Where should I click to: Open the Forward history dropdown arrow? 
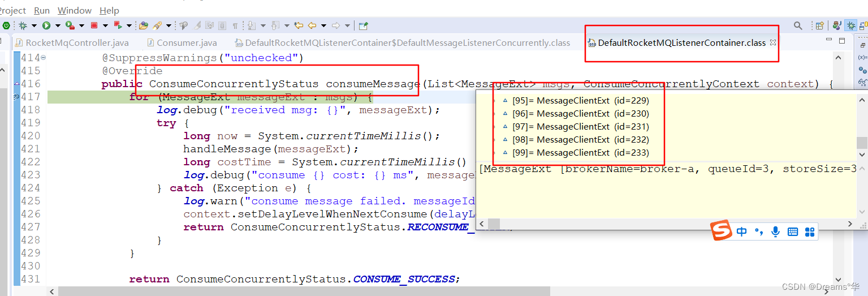click(347, 25)
